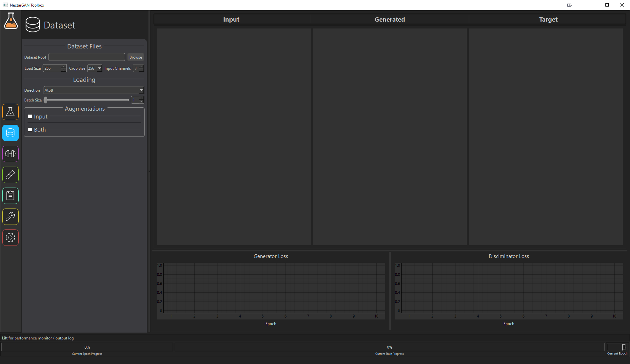
Task: Select the test tube inference panel
Action: click(10, 175)
